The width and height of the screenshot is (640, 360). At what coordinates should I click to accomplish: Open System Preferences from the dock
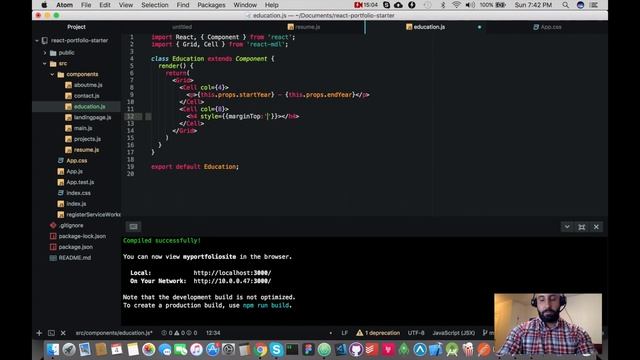point(229,349)
